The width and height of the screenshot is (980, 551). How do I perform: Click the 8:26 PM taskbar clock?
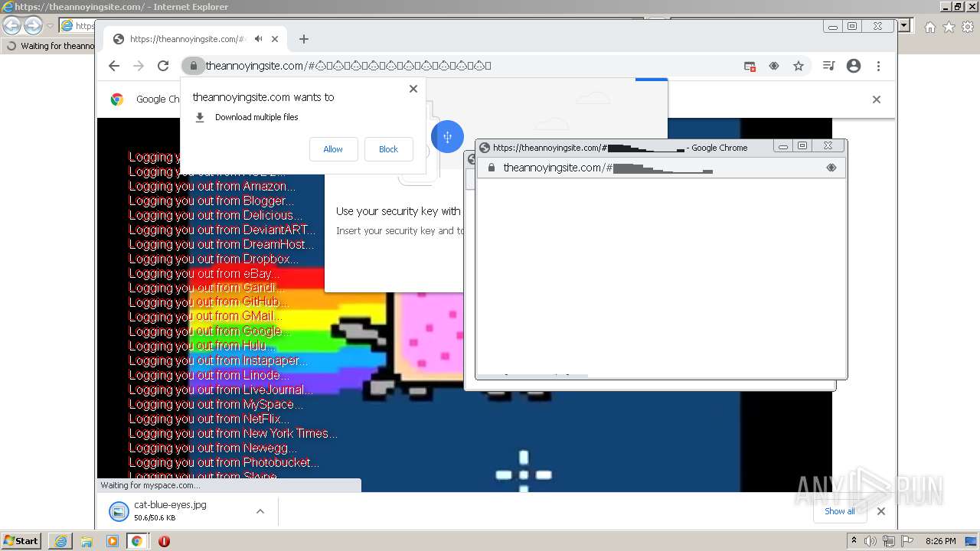[940, 541]
